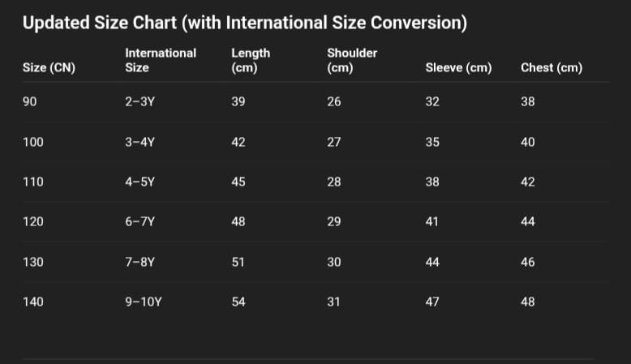Click the length value 54

coord(238,302)
